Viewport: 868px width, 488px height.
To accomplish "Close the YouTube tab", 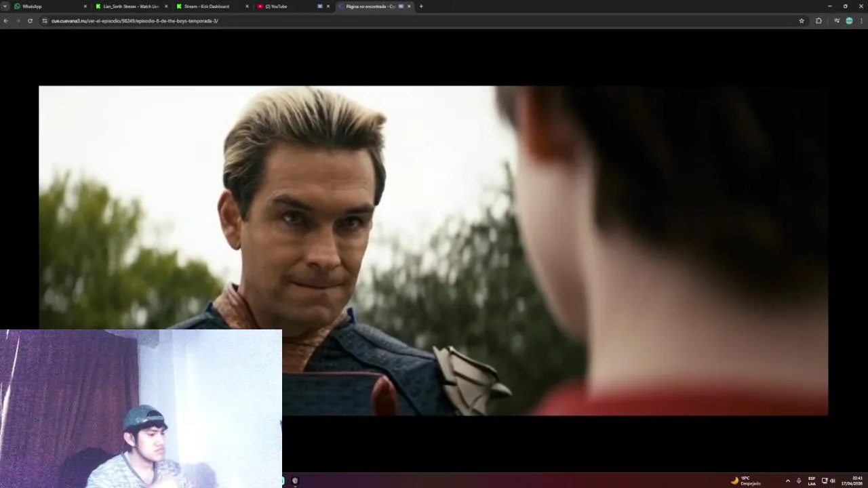I will (328, 6).
